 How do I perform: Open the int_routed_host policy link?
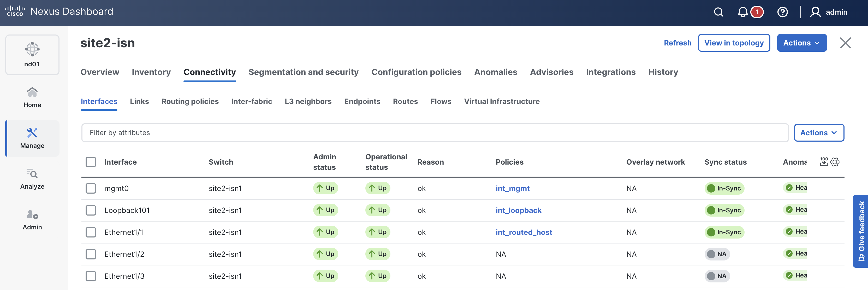524,232
